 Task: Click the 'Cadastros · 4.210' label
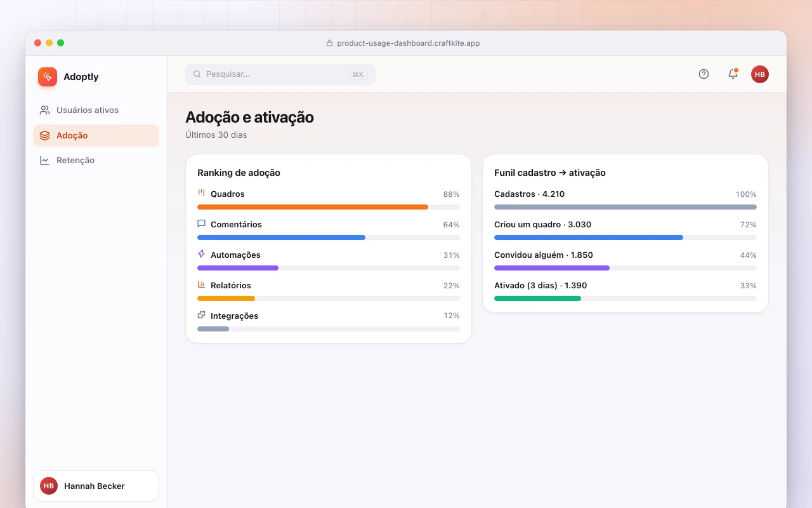529,194
